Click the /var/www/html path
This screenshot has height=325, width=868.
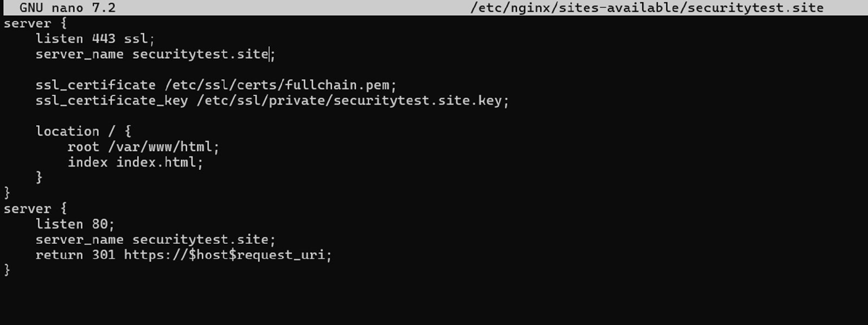[160, 147]
